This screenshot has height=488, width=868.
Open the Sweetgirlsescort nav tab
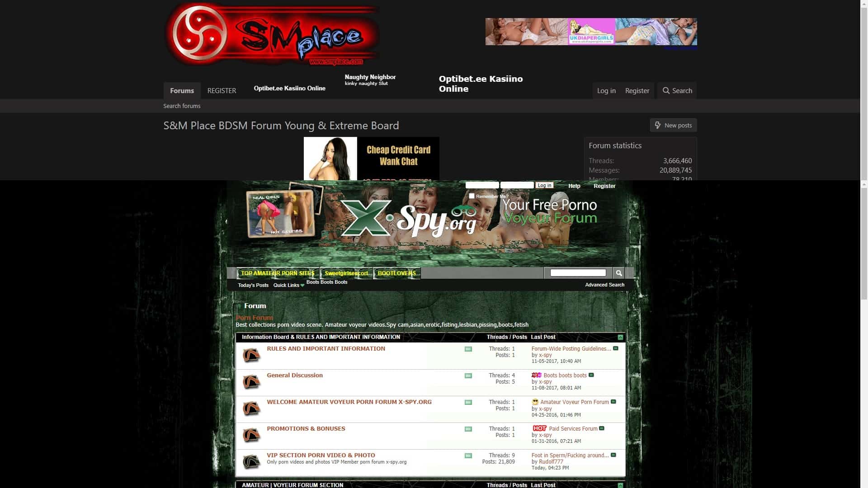tap(346, 273)
